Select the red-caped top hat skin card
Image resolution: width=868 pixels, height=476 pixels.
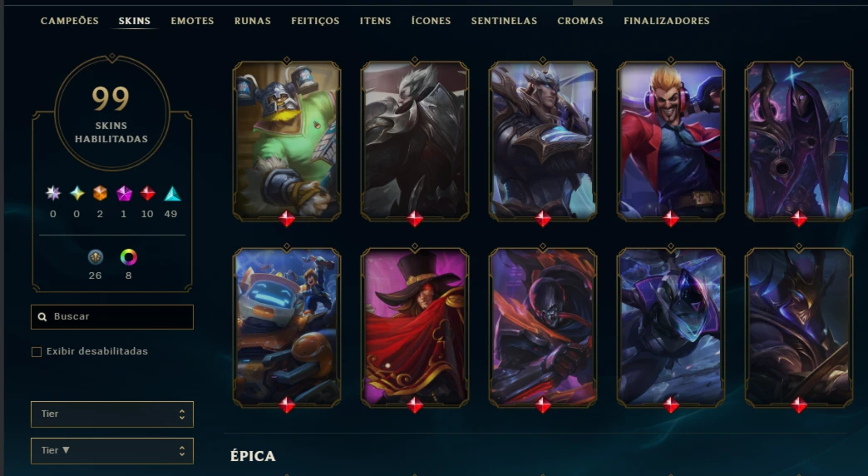tap(415, 327)
